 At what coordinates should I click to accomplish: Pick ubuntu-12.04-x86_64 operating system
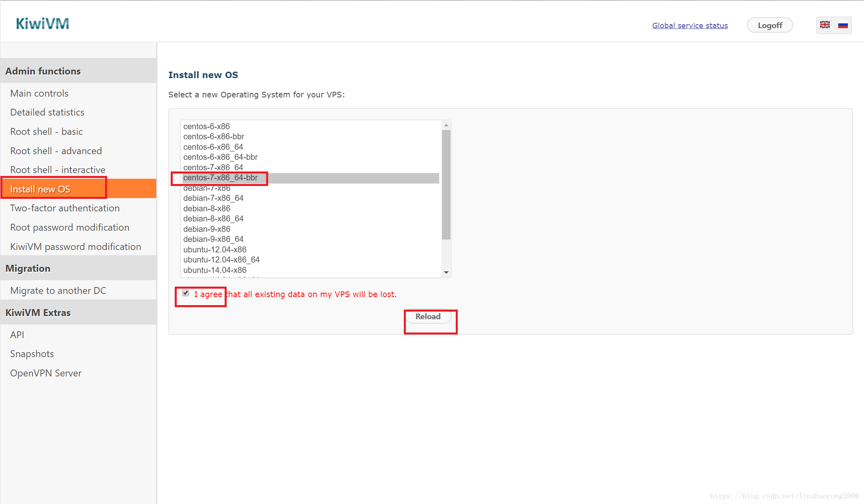tap(221, 260)
